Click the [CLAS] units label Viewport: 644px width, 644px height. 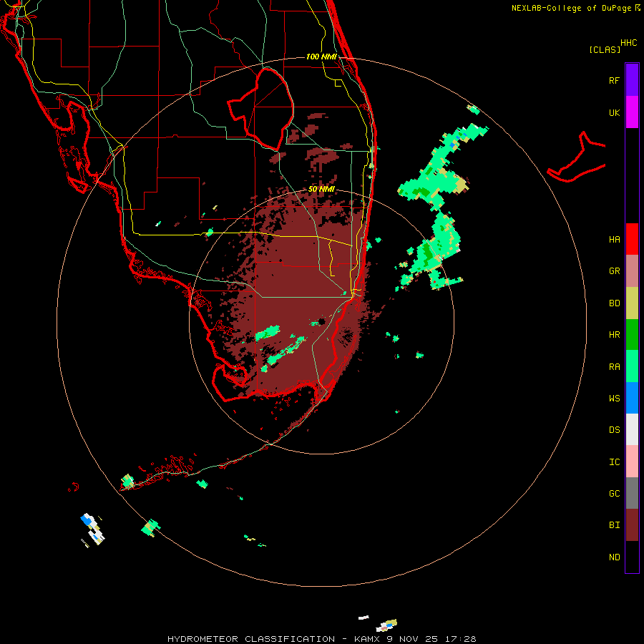(x=604, y=50)
